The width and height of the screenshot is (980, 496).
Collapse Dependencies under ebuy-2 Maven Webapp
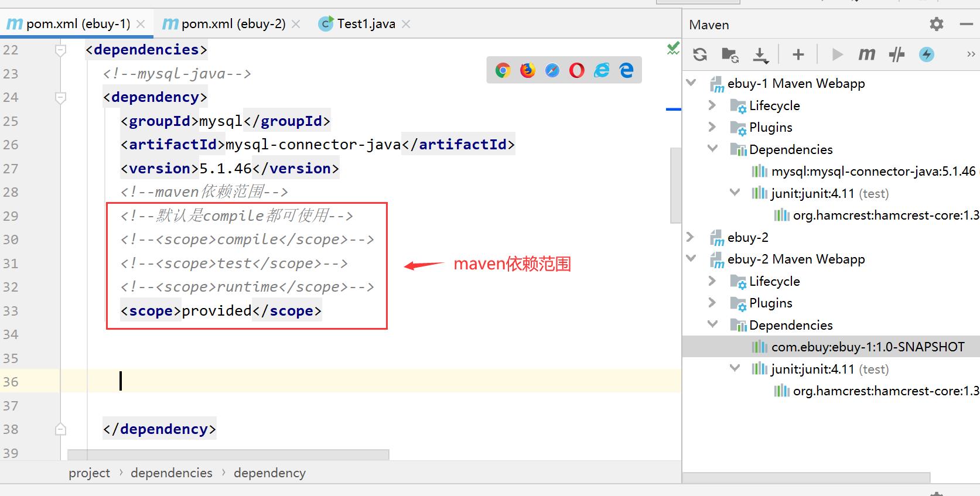coord(713,324)
